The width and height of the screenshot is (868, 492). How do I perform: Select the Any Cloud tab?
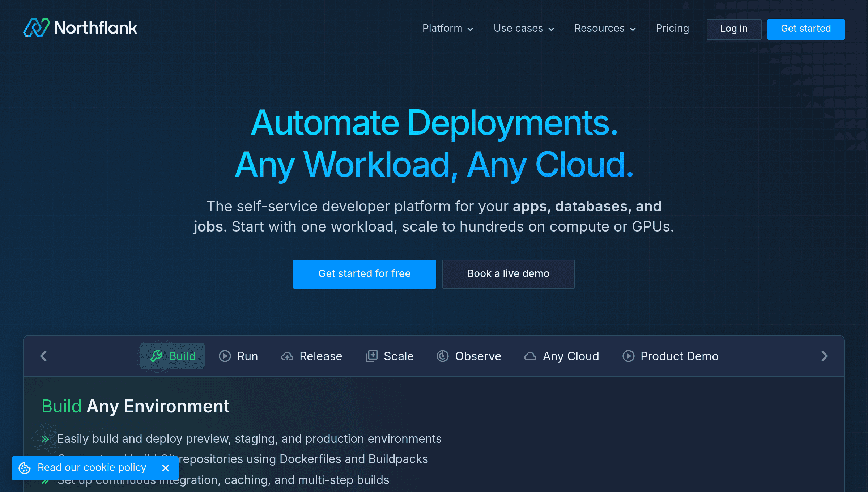[570, 356]
